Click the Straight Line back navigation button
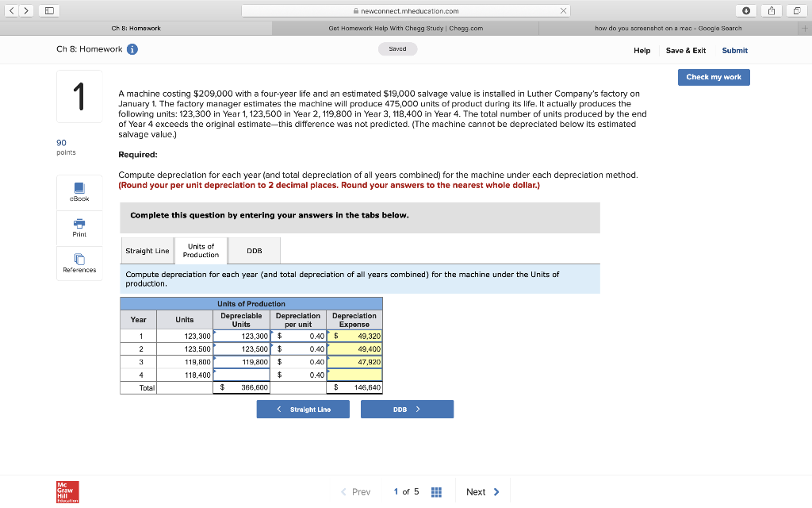 click(303, 409)
